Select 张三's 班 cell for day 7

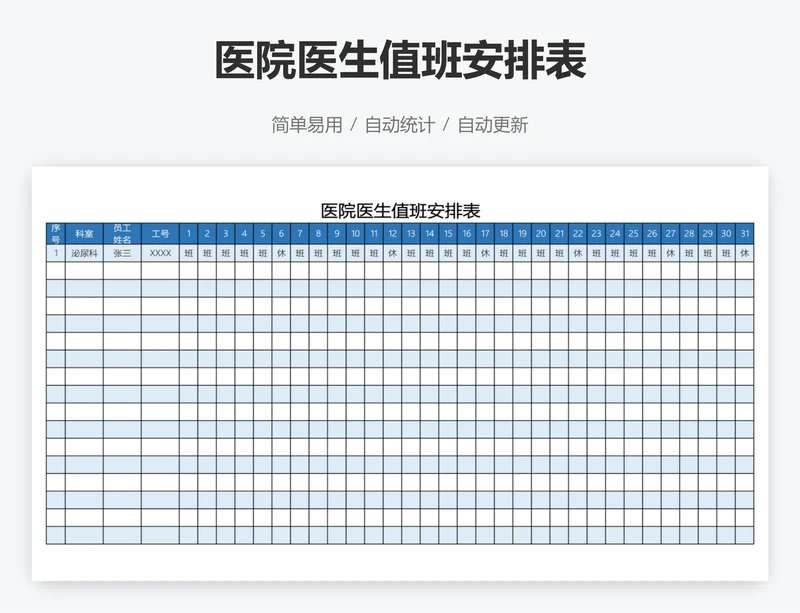tap(299, 253)
